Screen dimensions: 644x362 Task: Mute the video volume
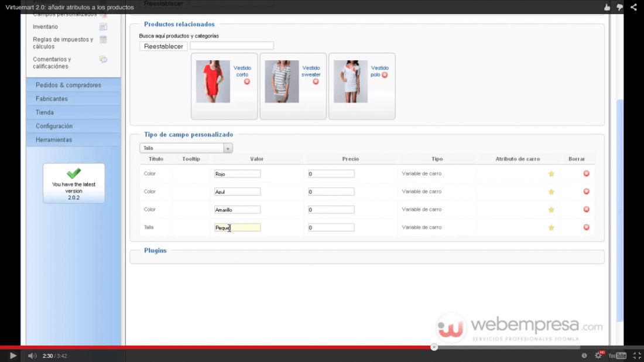[32, 356]
